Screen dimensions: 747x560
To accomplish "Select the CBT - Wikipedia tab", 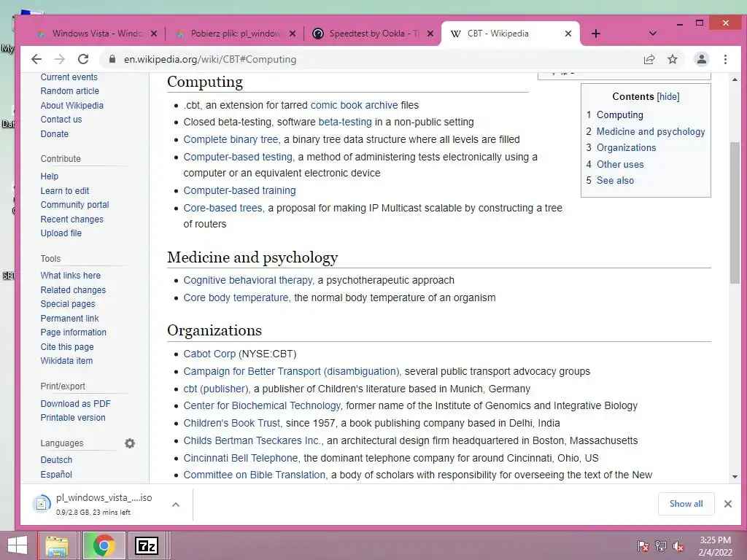I will 510,34.
